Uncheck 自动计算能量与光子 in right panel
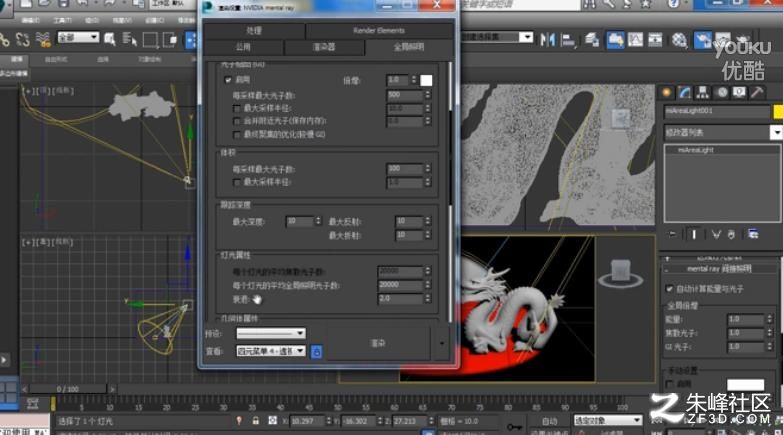 (670, 289)
